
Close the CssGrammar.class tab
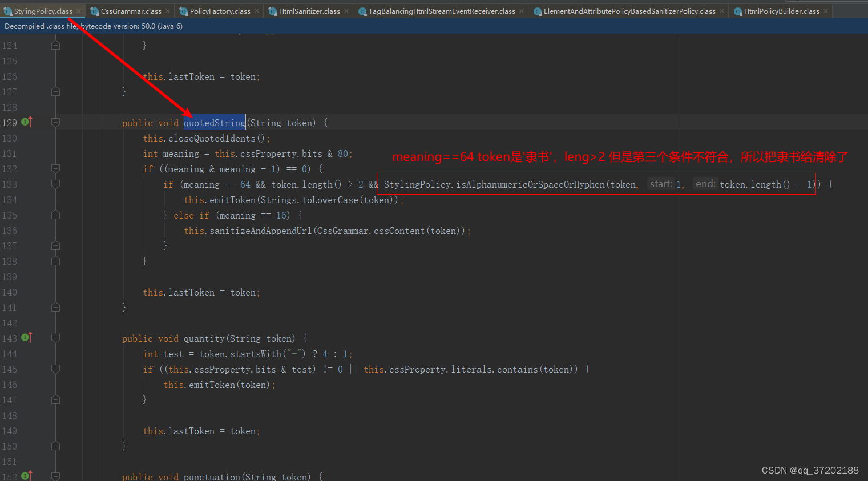coord(168,10)
